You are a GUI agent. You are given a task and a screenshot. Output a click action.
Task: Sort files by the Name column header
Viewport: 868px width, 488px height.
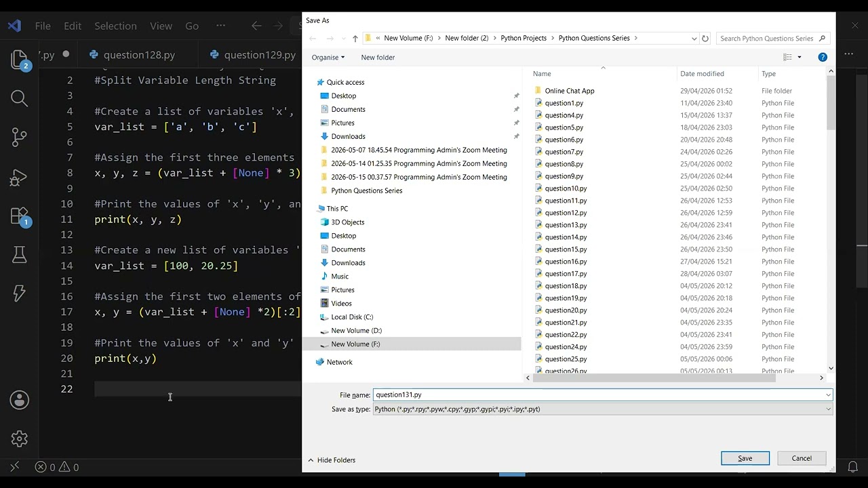(542, 74)
